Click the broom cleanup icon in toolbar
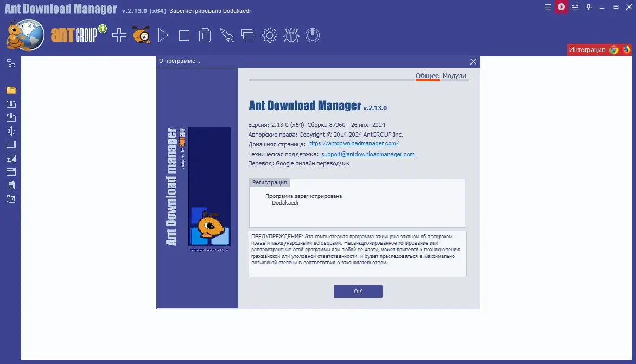 (227, 35)
